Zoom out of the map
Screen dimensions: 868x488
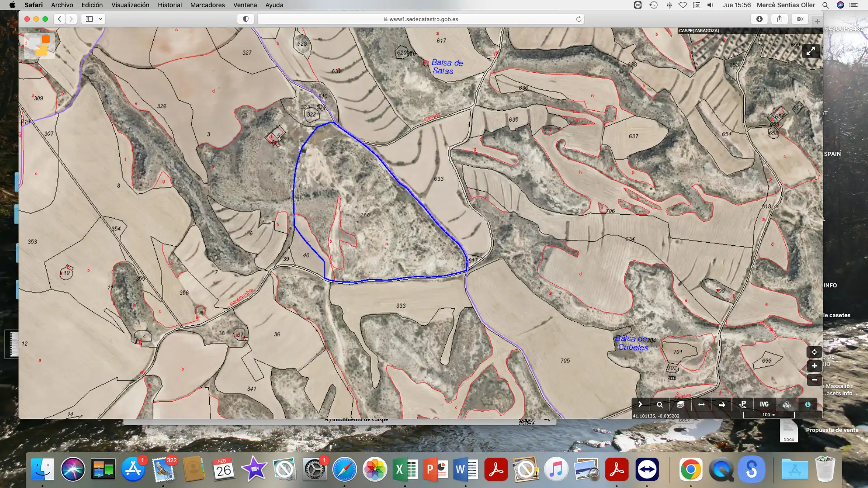(814, 380)
